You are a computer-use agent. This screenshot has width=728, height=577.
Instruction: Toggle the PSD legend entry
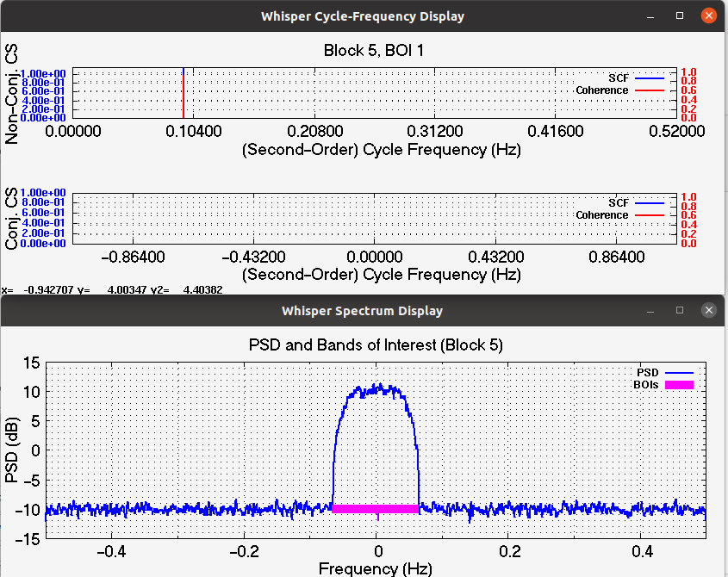pos(647,372)
